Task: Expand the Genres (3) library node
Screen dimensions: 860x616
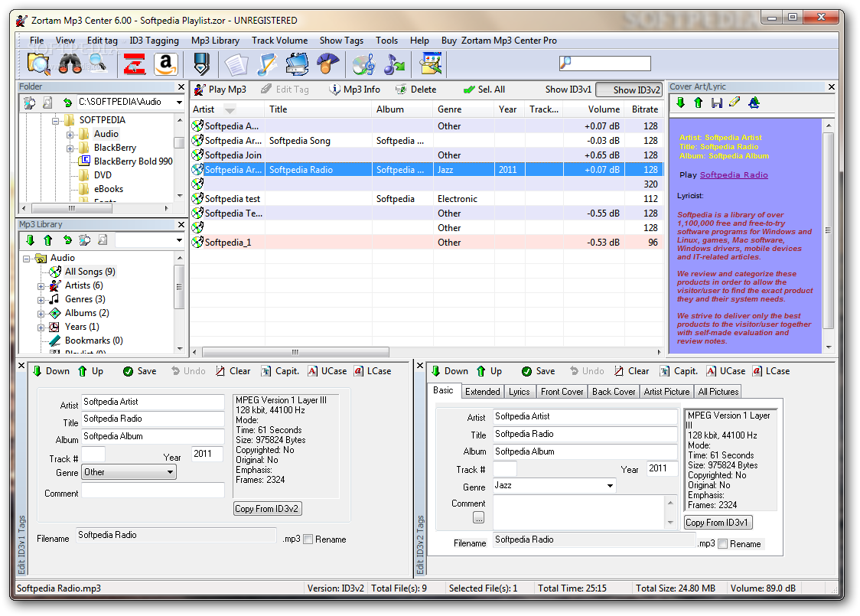Action: click(41, 300)
